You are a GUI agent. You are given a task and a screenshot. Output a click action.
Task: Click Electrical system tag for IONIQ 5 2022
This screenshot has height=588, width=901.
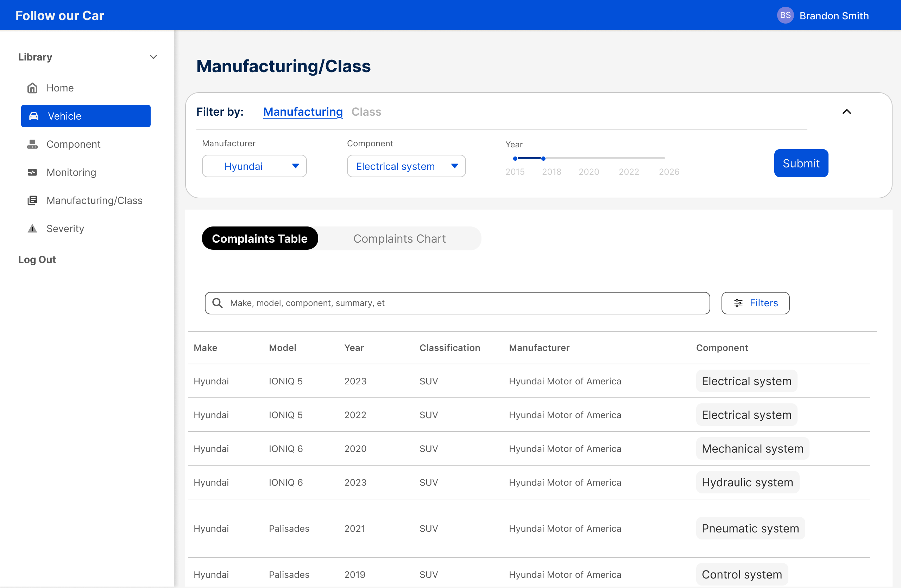point(746,415)
